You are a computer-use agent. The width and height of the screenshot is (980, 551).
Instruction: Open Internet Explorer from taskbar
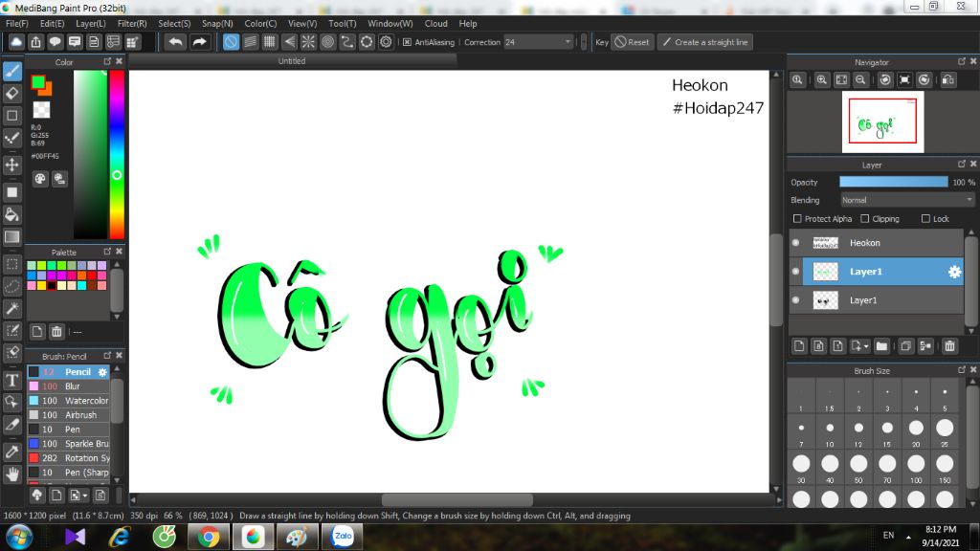(x=120, y=537)
